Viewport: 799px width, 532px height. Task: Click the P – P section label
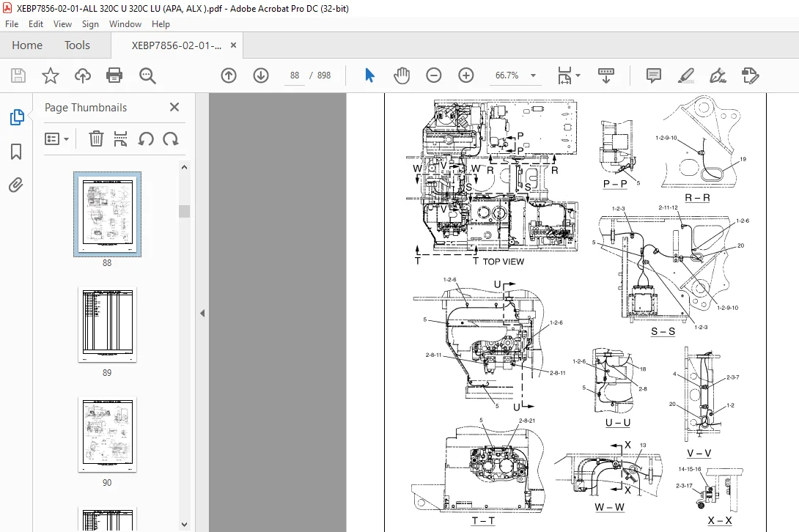pos(615,183)
